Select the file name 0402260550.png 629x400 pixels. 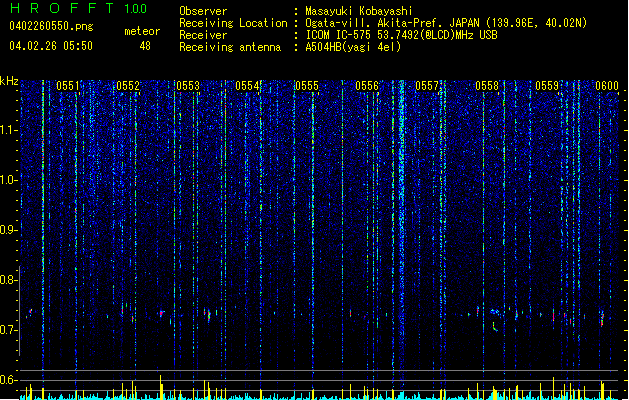51,27
